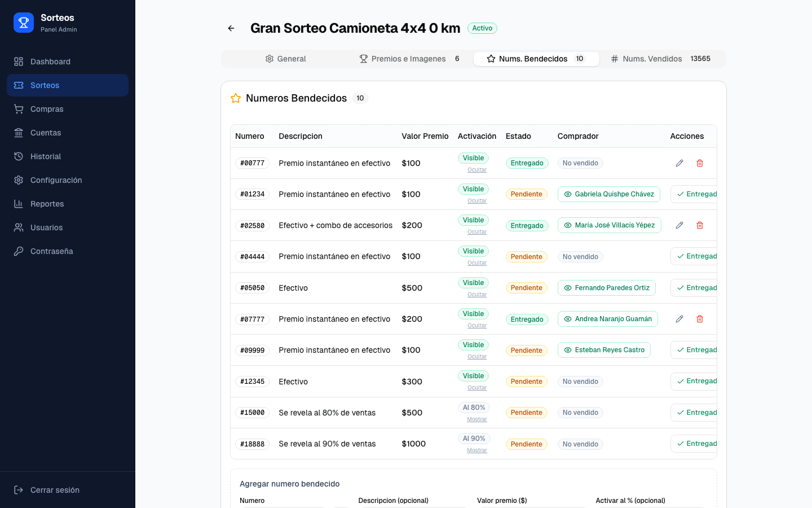This screenshot has height=508, width=812.
Task: Click the Activo status badge
Action: (x=482, y=28)
